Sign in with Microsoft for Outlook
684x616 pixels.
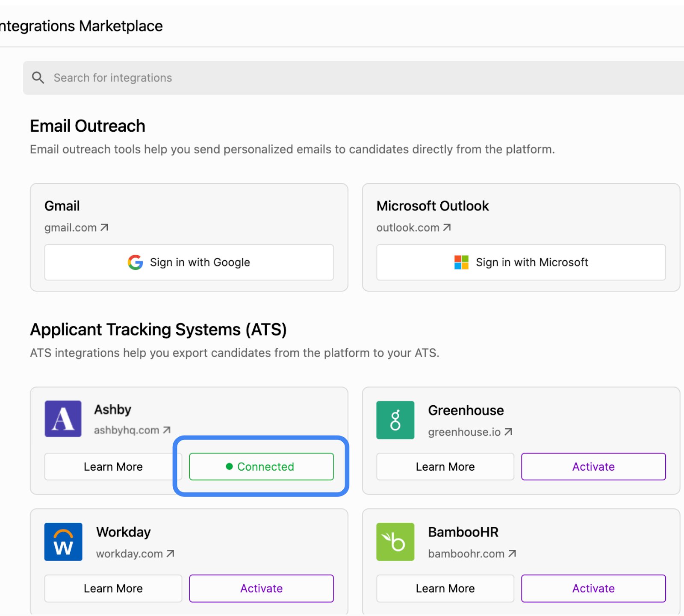click(521, 262)
